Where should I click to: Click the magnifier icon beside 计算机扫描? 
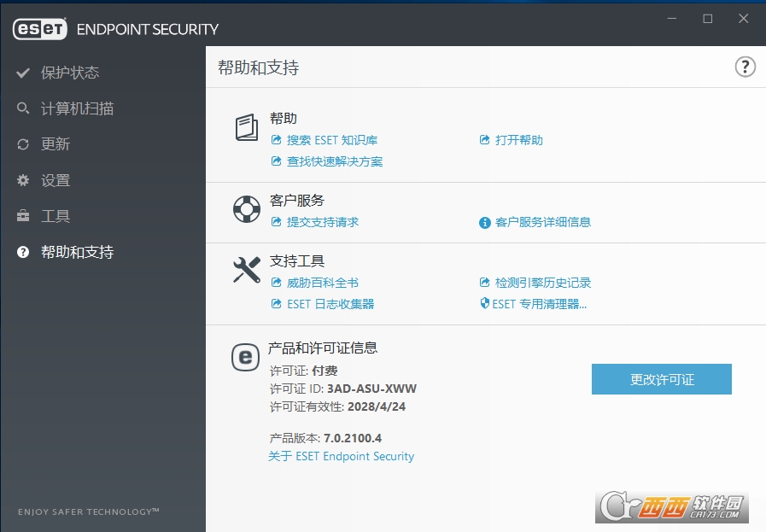coord(23,108)
